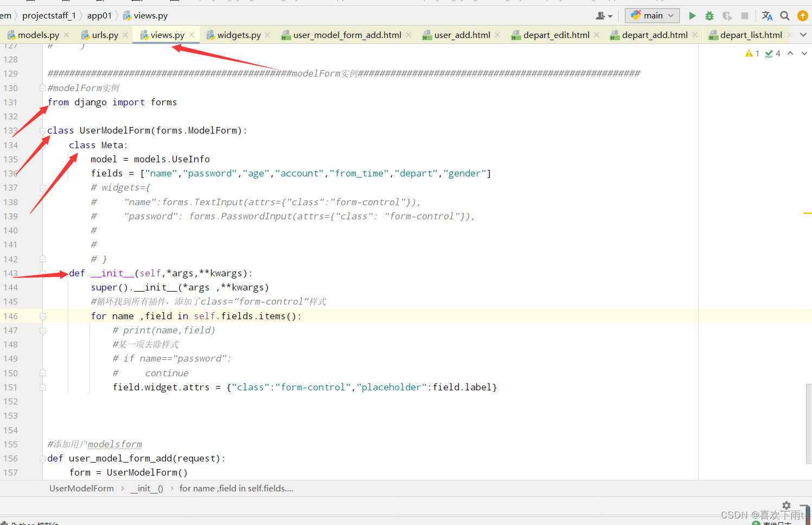Click the stop square icon in toolbar
812x525 pixels.
[x=745, y=16]
